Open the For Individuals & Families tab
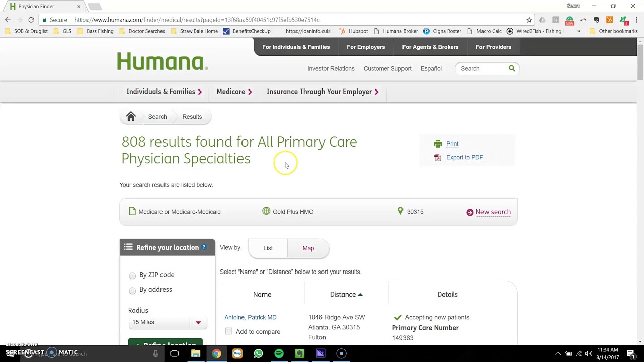 pos(296,47)
